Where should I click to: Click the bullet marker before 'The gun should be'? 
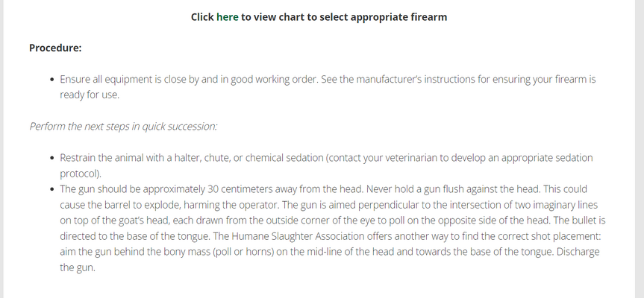click(51, 189)
